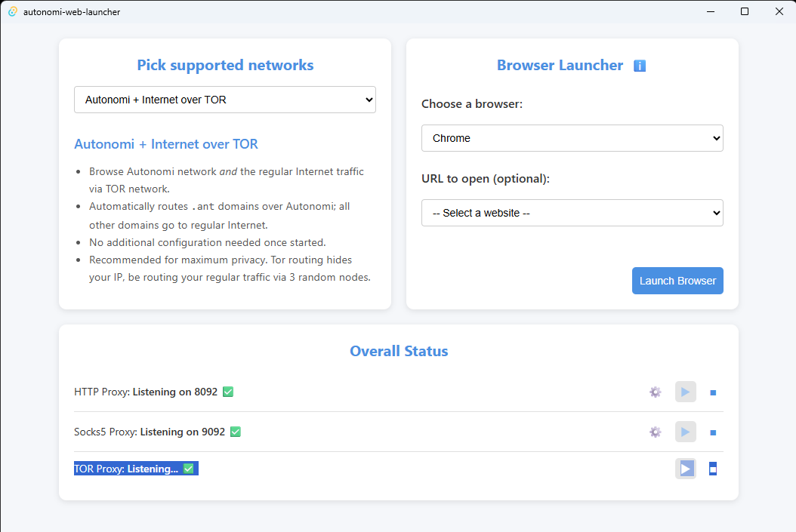Minimize the launcher window
Viewport: 796px width, 532px height.
711,11
